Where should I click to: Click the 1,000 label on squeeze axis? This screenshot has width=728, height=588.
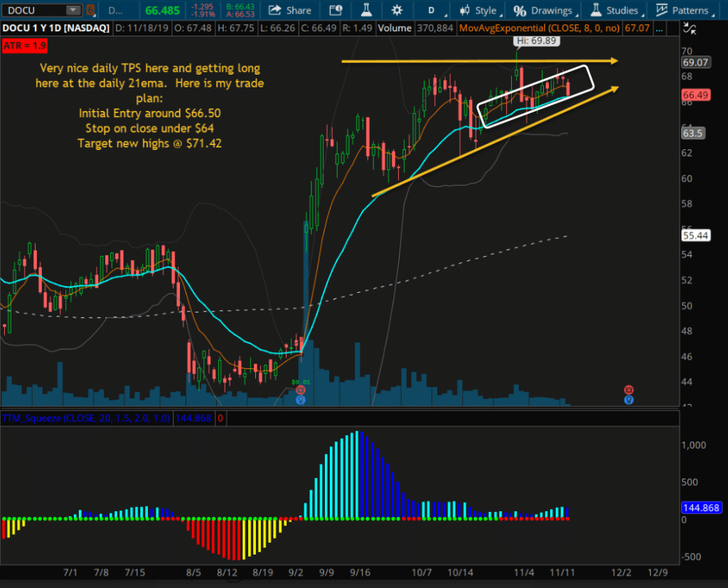(x=694, y=445)
